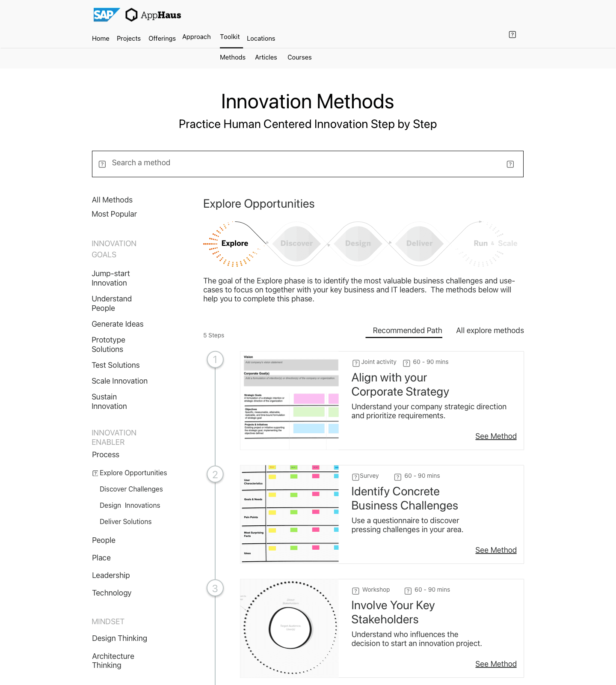Switch to All explore methods tab
The height and width of the screenshot is (685, 616).
[490, 331]
